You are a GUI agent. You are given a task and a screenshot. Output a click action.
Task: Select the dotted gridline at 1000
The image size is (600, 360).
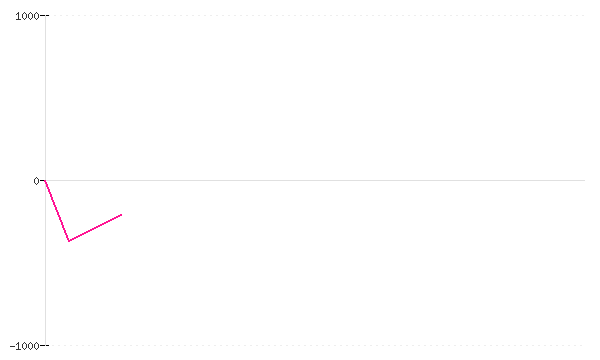point(317,16)
